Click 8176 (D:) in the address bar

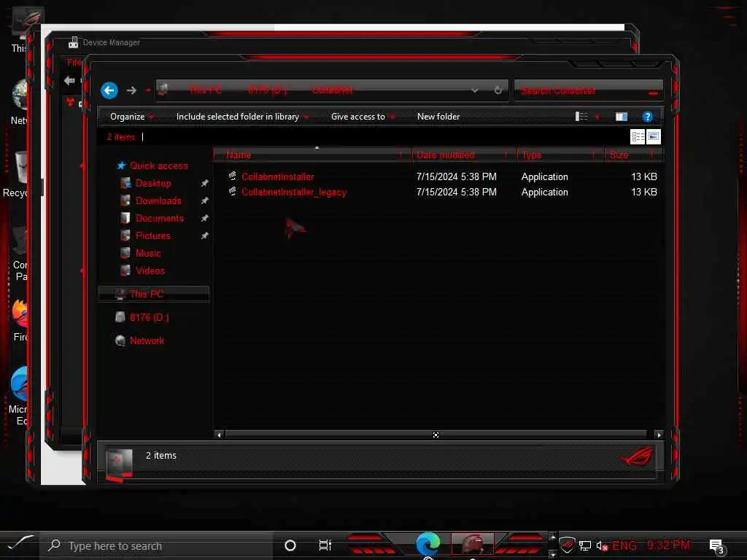point(267,90)
